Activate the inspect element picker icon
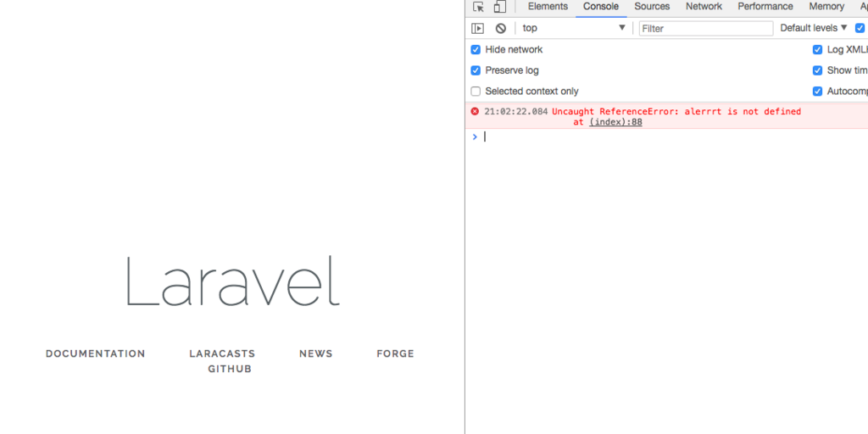 point(478,7)
